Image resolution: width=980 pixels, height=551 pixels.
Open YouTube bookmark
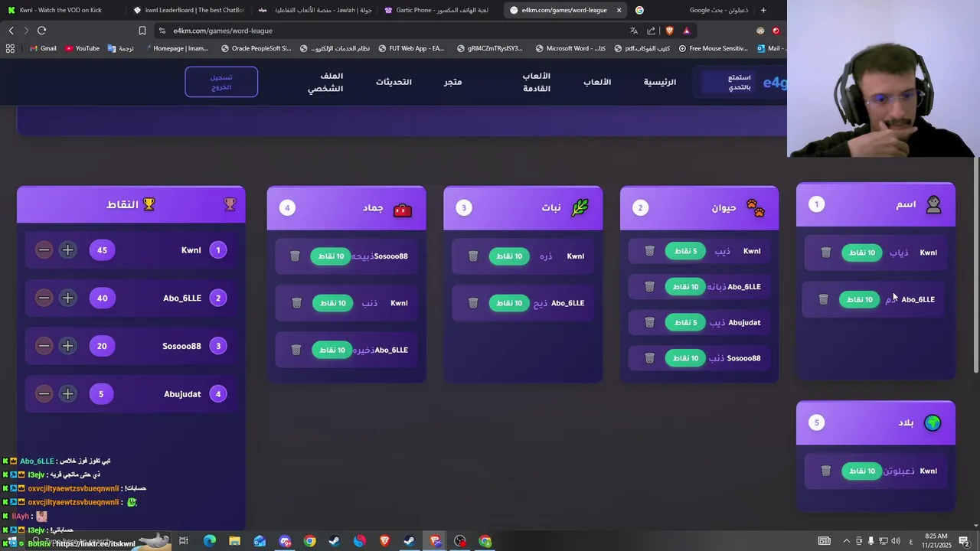[x=82, y=48]
